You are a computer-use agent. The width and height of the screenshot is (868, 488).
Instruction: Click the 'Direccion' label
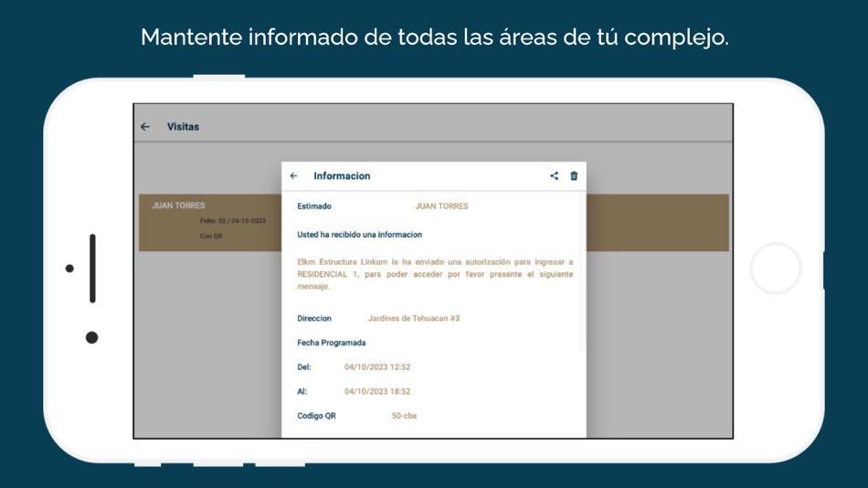coord(314,319)
